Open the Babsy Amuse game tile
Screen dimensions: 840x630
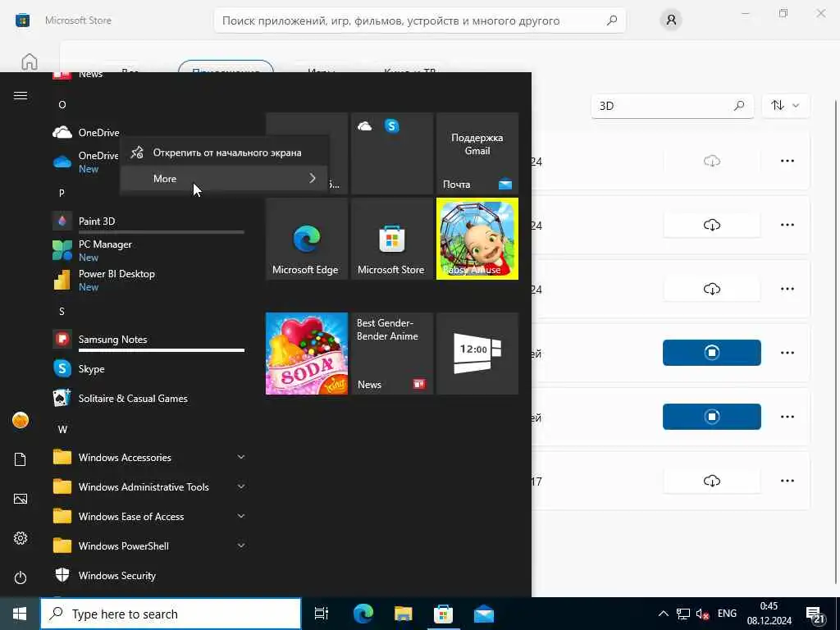[x=477, y=239]
